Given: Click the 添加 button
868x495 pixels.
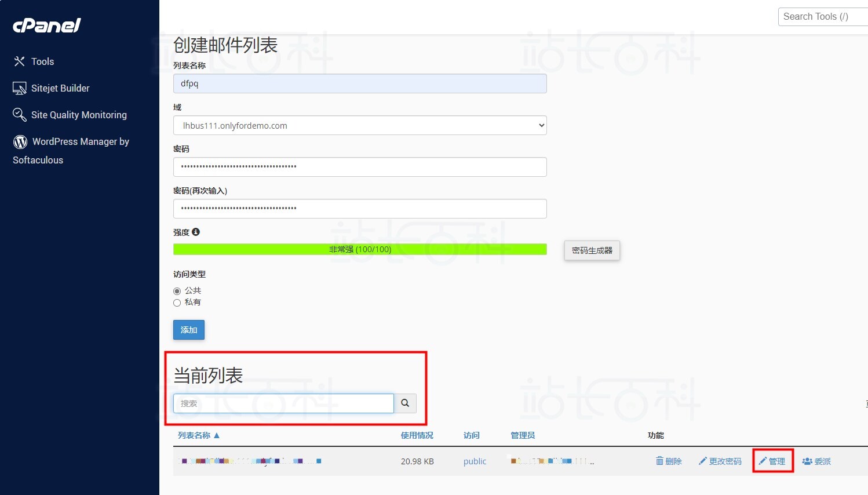Looking at the screenshot, I should pos(189,330).
